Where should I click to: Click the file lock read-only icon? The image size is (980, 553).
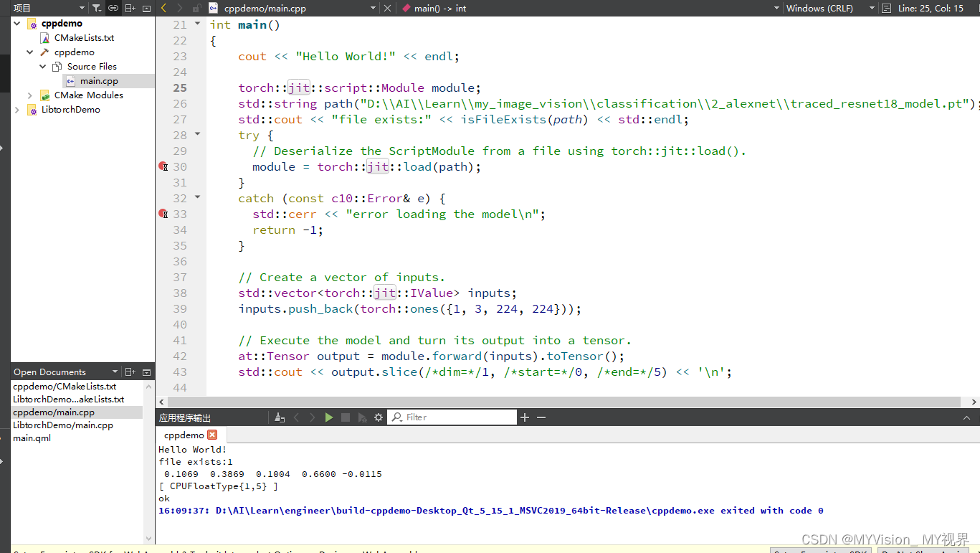coord(196,8)
